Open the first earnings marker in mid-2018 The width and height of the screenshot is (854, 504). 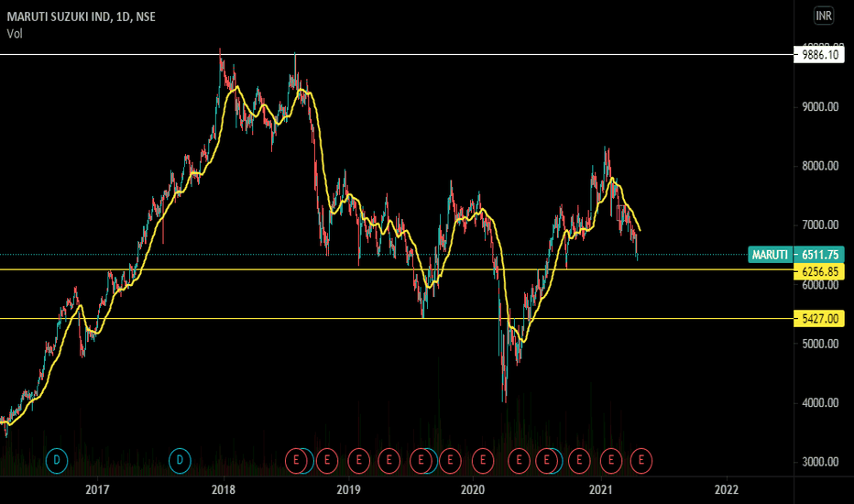click(296, 461)
